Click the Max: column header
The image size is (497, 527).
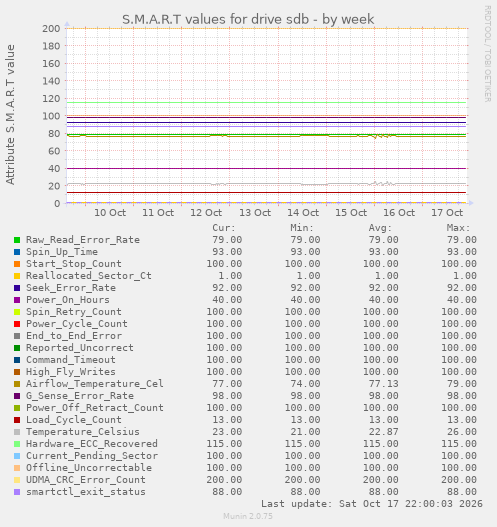pyautogui.click(x=458, y=228)
